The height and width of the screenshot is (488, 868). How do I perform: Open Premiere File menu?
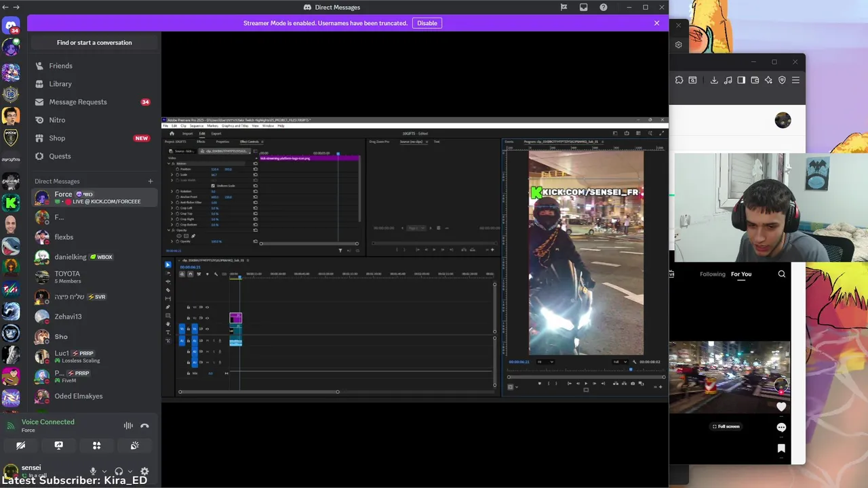[165, 125]
